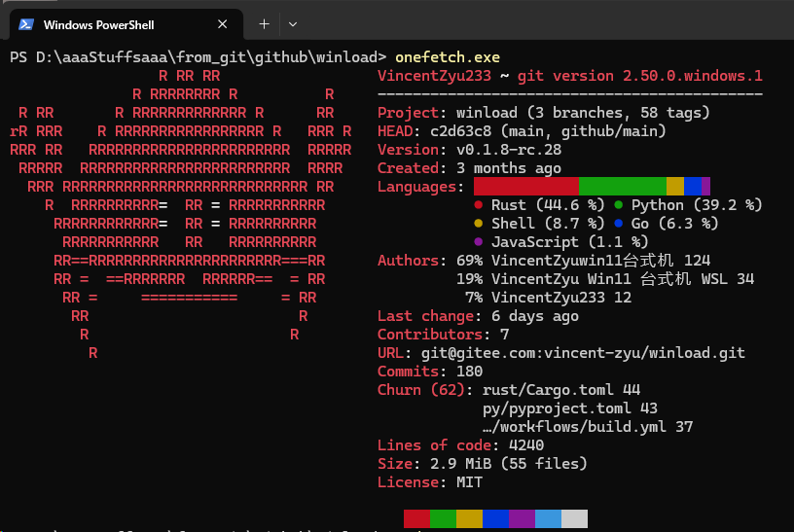Click the Last change 6 days ago line

click(478, 316)
